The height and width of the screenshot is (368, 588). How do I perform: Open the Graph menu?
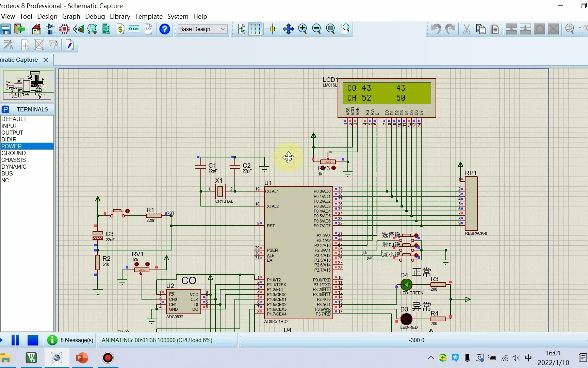point(71,16)
